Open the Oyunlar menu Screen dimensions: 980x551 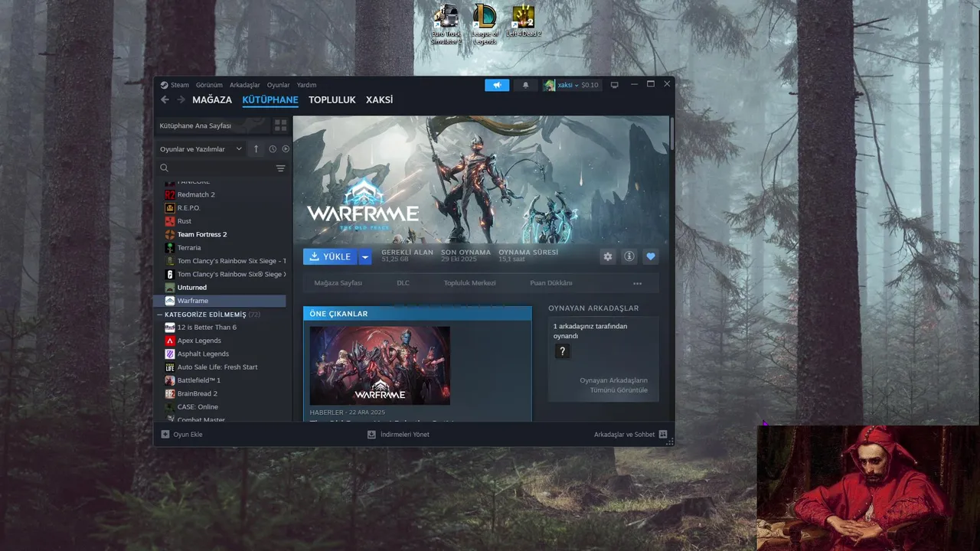tap(279, 85)
